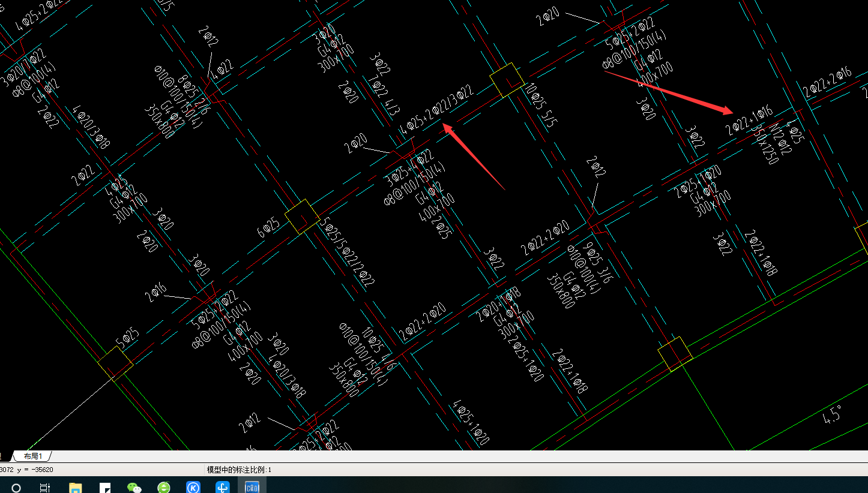The width and height of the screenshot is (868, 493).
Task: Select the yellow column beside the 6Φ25 label
Action: click(302, 217)
